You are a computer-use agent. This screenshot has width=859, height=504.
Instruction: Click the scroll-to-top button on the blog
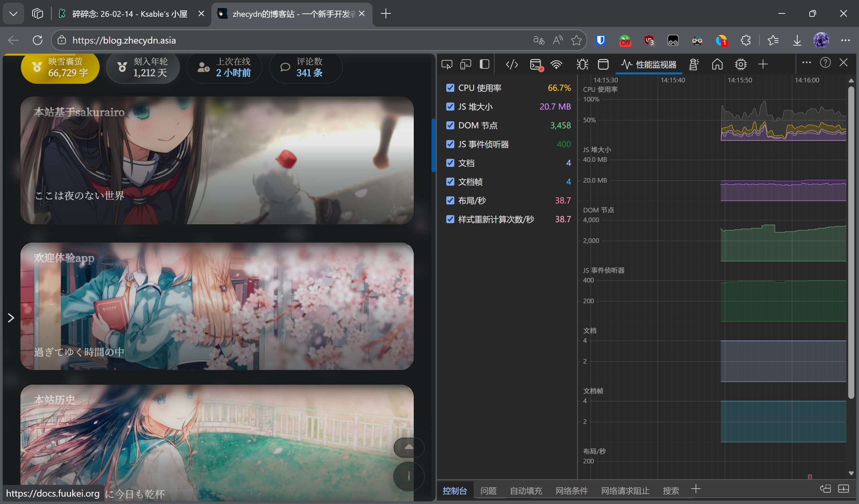click(409, 447)
